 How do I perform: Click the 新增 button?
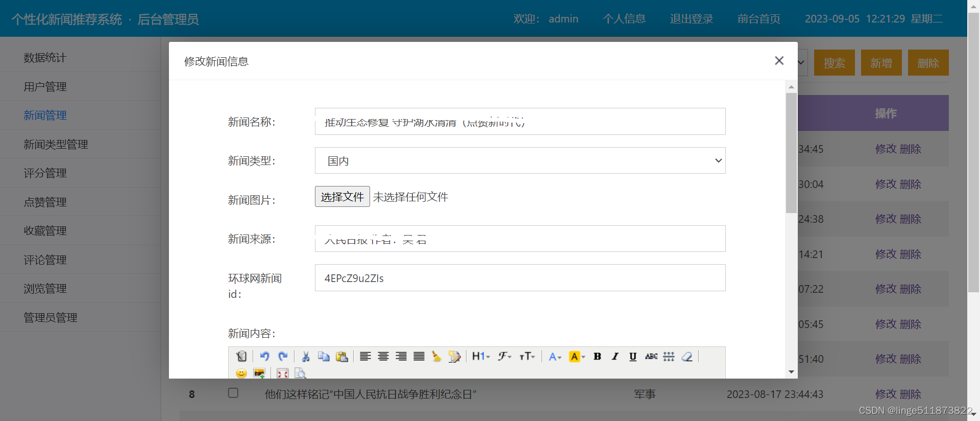coord(881,62)
